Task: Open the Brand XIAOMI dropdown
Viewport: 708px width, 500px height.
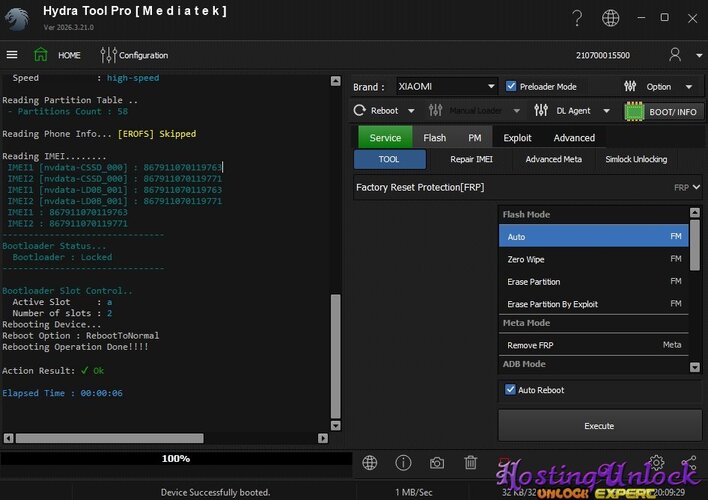Action: tap(445, 86)
